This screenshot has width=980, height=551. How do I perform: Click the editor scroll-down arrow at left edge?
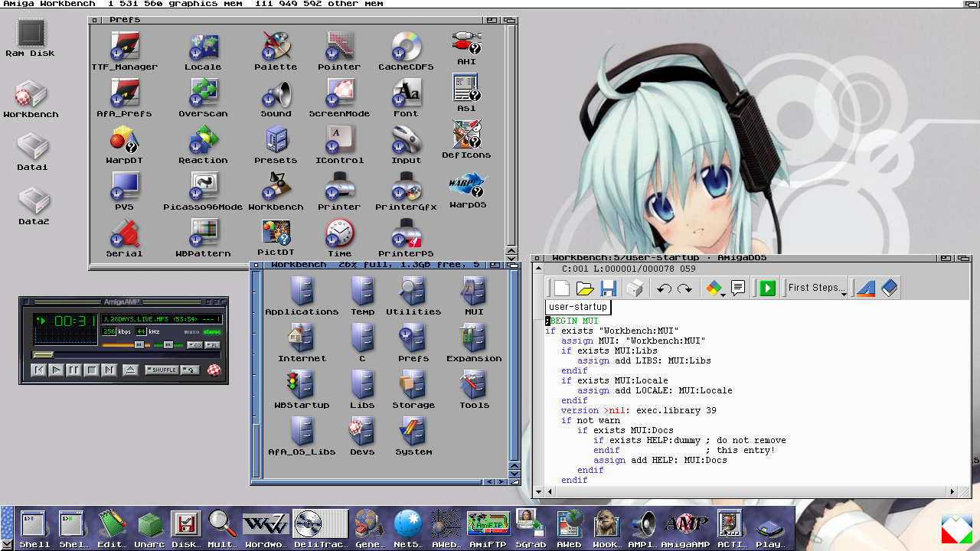[538, 491]
